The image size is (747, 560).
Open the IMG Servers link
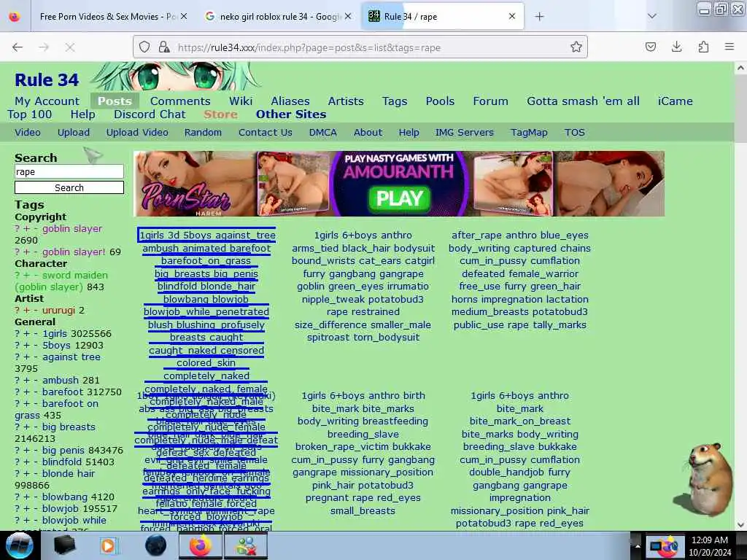click(465, 133)
